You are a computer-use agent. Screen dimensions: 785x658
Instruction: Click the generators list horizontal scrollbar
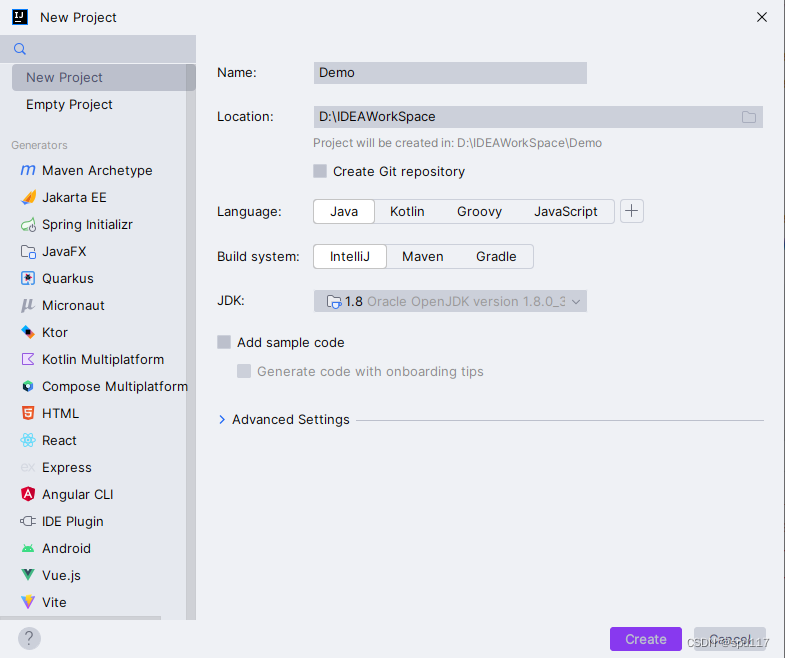81,618
